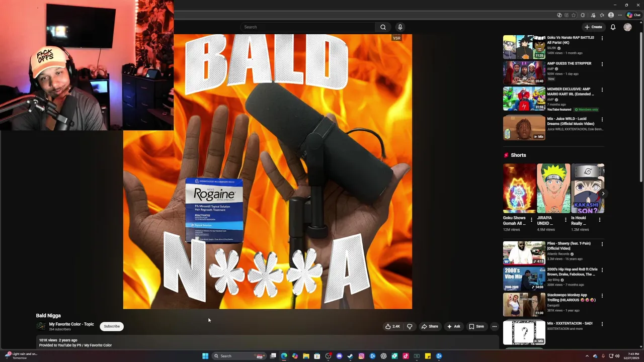Open the Goku Shows Gomah short
Screen dimensions: 644x362
519,189
